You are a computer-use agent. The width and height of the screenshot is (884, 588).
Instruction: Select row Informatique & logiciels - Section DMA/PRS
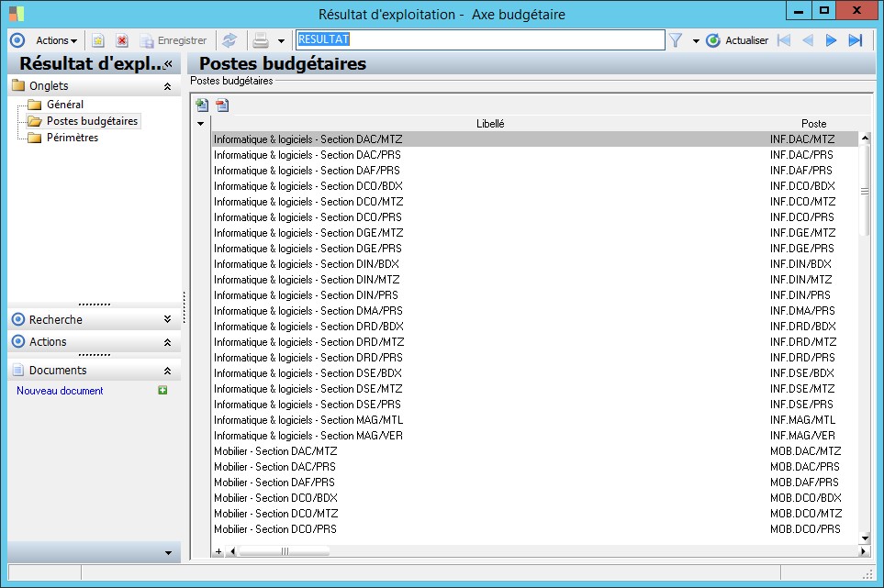click(535, 311)
